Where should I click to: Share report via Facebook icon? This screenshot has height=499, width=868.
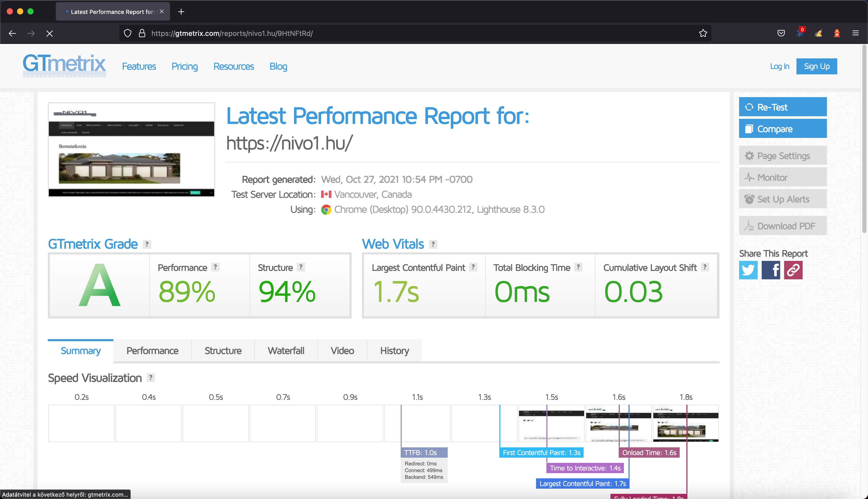771,270
